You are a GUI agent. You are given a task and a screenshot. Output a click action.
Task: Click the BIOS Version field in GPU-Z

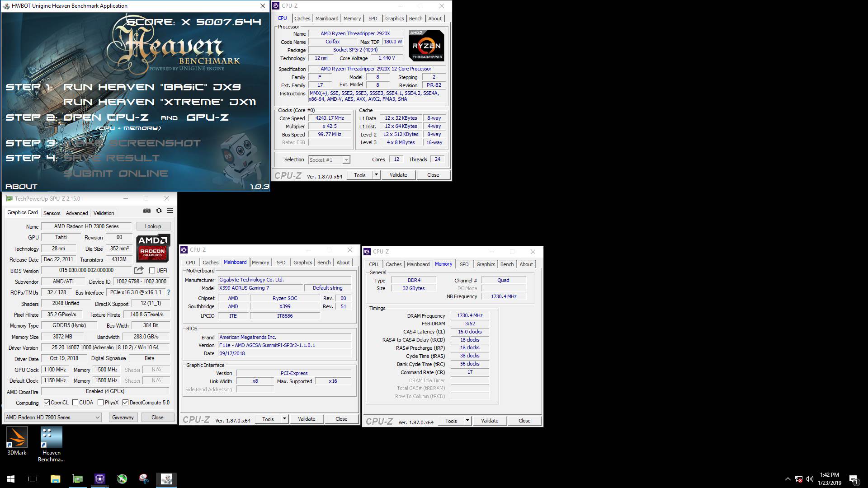pos(86,270)
